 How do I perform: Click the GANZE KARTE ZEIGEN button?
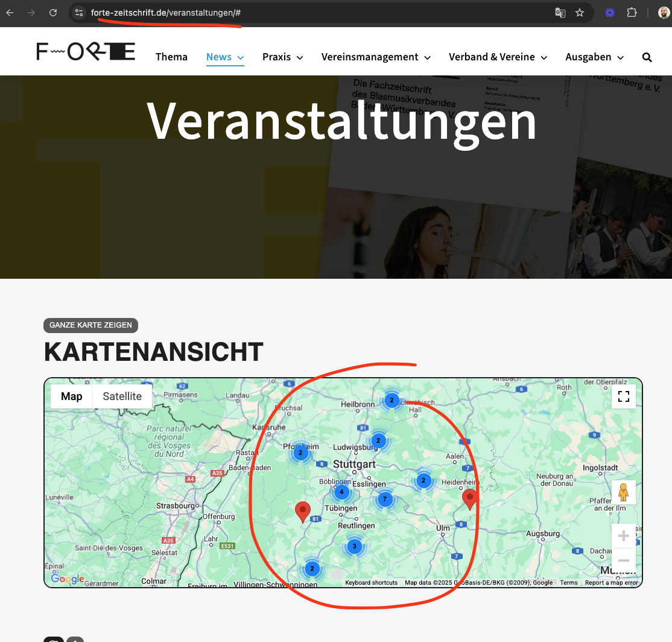pyautogui.click(x=91, y=325)
